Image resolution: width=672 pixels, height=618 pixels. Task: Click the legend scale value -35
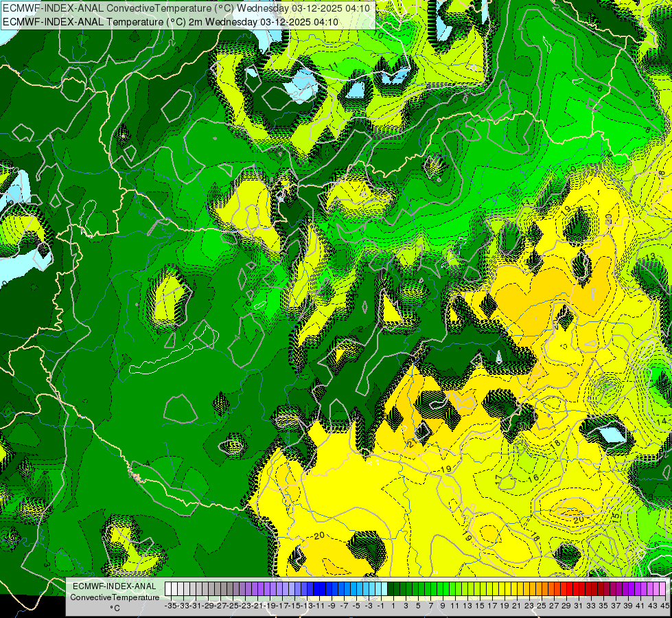coord(171,606)
